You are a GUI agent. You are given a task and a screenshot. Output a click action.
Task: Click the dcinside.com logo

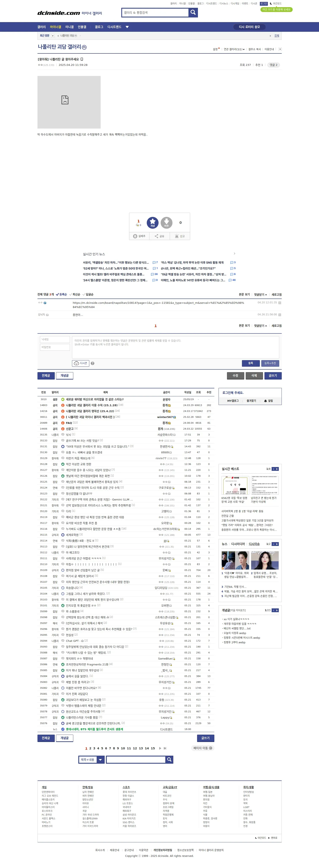[59, 13]
